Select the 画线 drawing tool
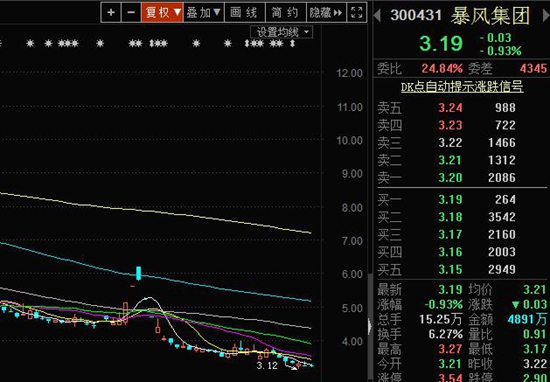Screen dimensions: 550x382 245,13
